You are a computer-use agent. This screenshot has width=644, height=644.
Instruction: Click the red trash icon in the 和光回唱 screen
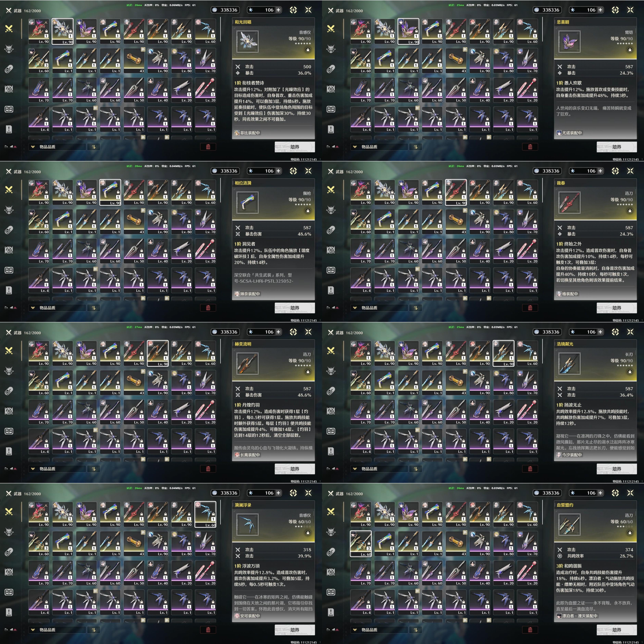tap(208, 147)
